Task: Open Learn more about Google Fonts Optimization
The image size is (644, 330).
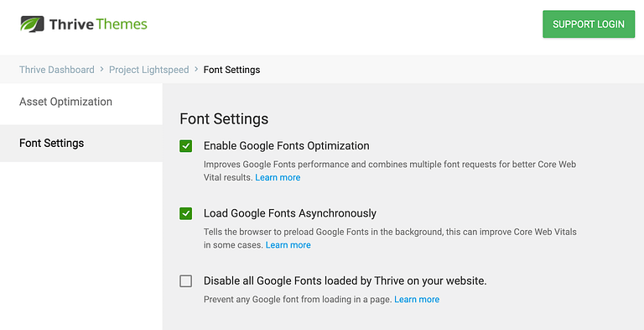Action: pos(278,177)
